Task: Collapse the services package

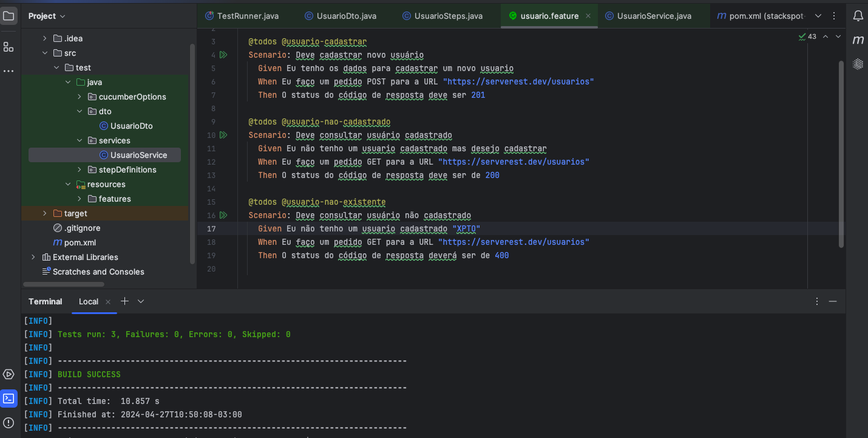Action: point(79,140)
